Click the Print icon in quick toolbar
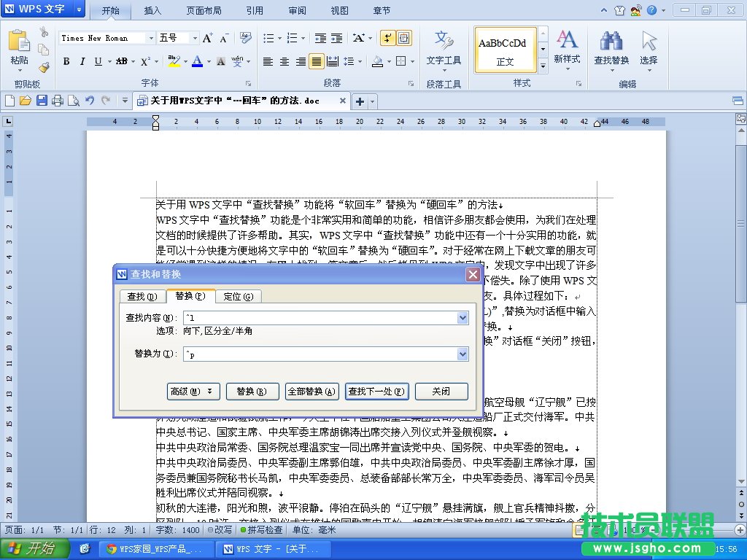747x560 pixels. click(58, 101)
